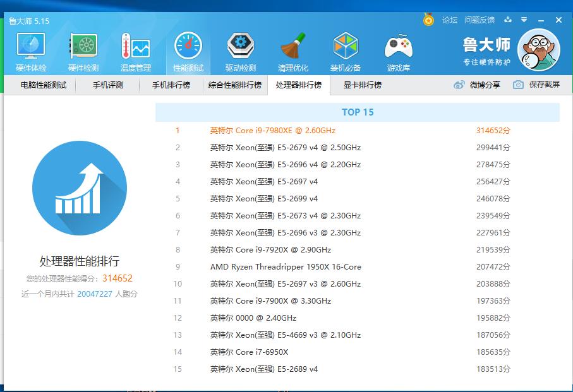The height and width of the screenshot is (392, 573).
Task: Open 硬件体检 hardware checkup icon
Action: 31,51
